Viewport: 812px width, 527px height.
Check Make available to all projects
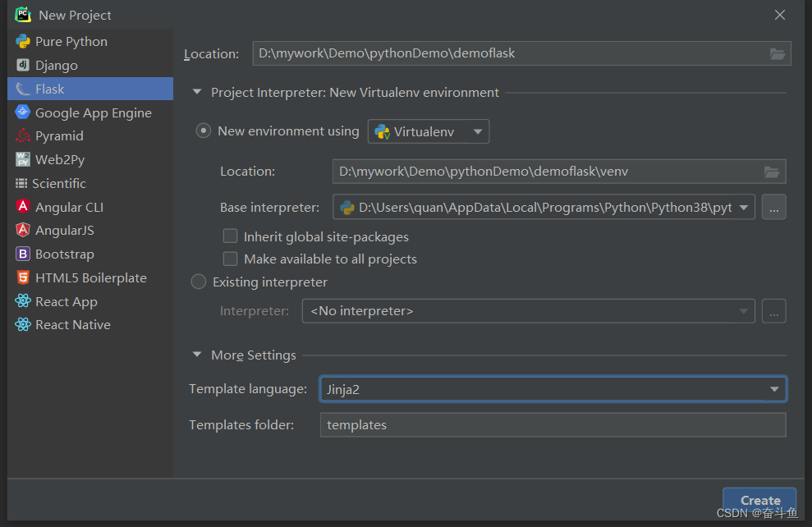click(x=230, y=259)
